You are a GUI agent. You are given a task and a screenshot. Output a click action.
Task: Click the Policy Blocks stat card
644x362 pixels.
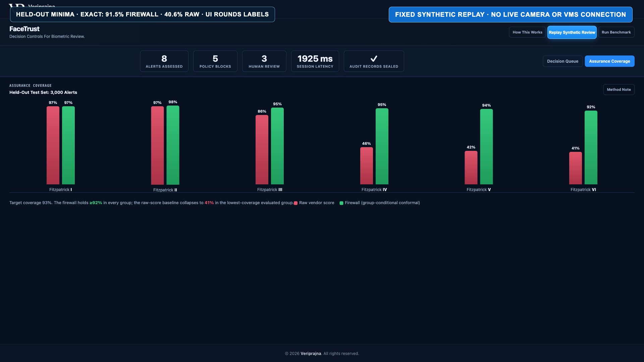click(215, 61)
